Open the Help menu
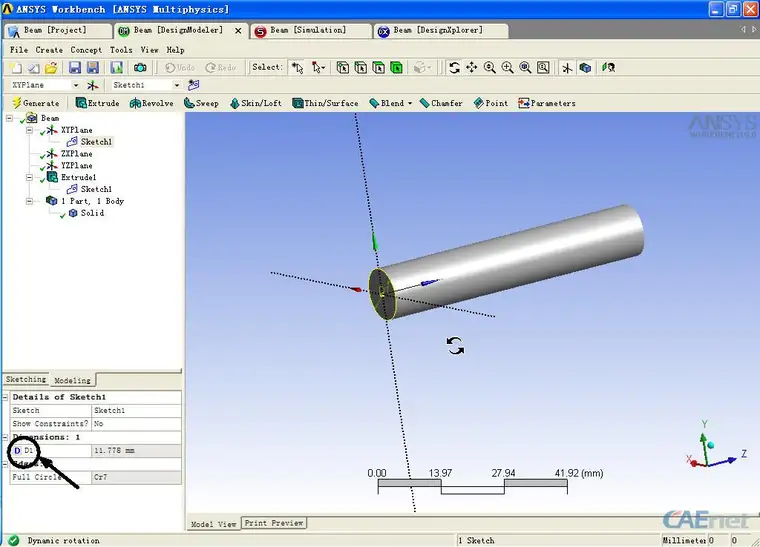The image size is (760, 547). (175, 50)
